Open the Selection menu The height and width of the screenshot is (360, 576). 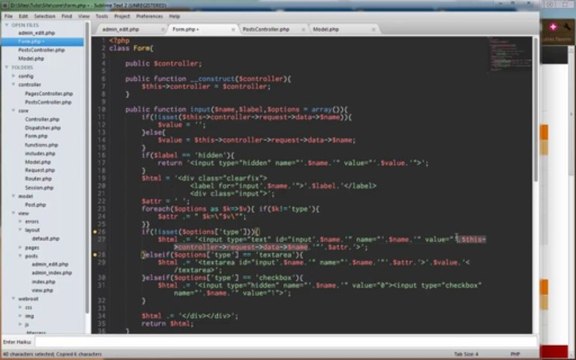click(x=44, y=16)
